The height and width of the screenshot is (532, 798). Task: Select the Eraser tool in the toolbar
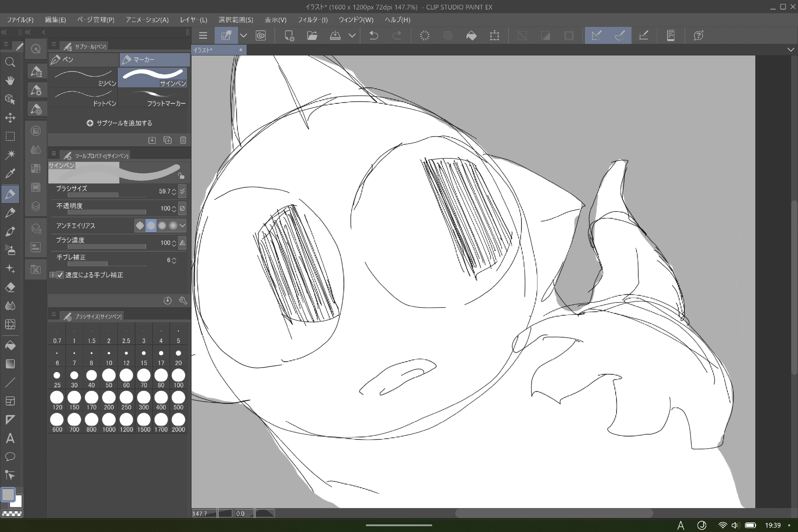[10, 287]
